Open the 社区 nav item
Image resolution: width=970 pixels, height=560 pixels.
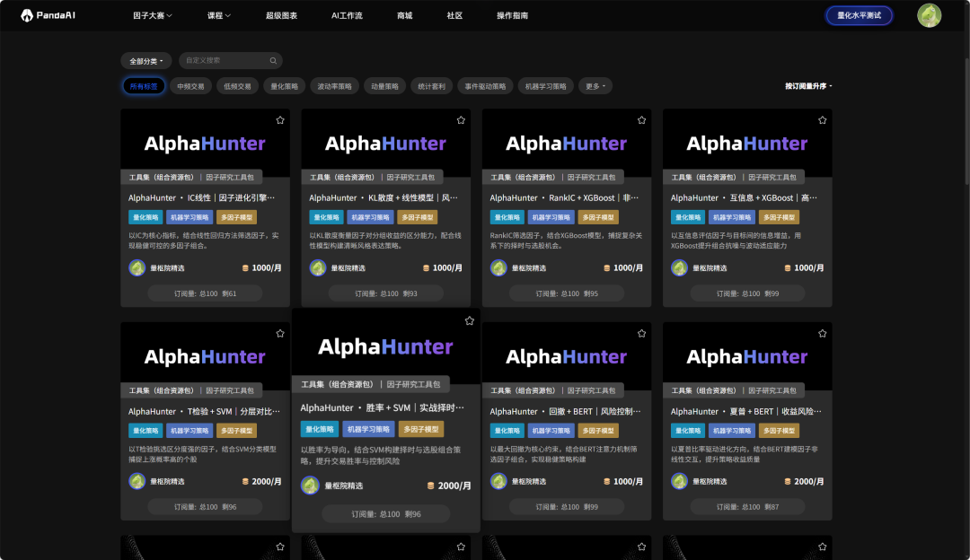(x=454, y=15)
